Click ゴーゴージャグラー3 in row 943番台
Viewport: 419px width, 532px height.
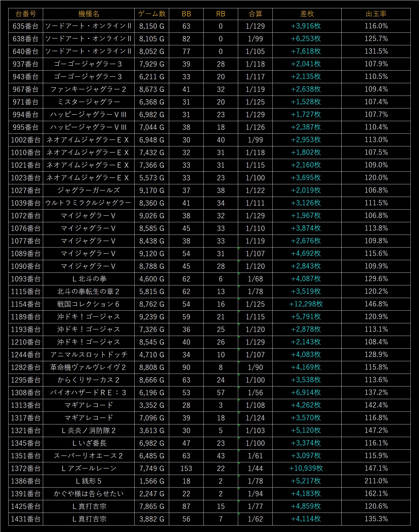tap(89, 77)
